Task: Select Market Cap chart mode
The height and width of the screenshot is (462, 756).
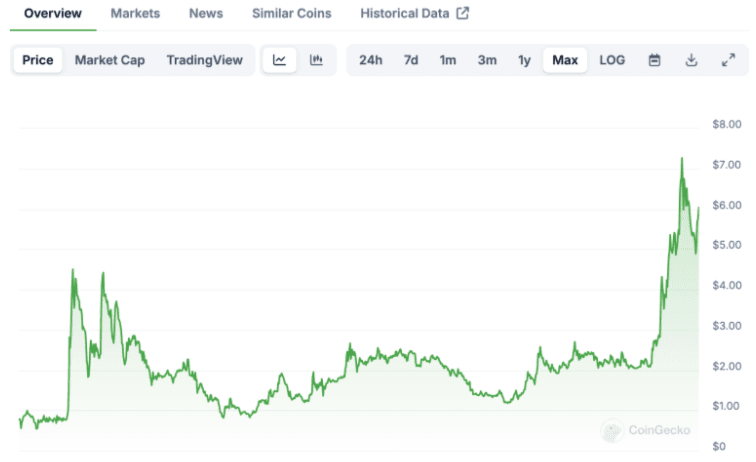Action: coord(110,60)
